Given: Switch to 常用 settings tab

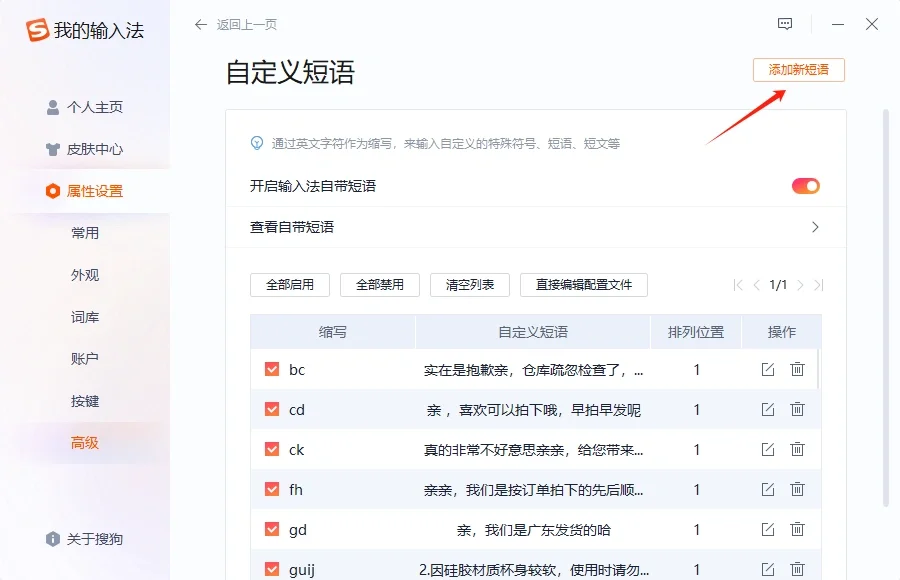Looking at the screenshot, I should coord(85,233).
